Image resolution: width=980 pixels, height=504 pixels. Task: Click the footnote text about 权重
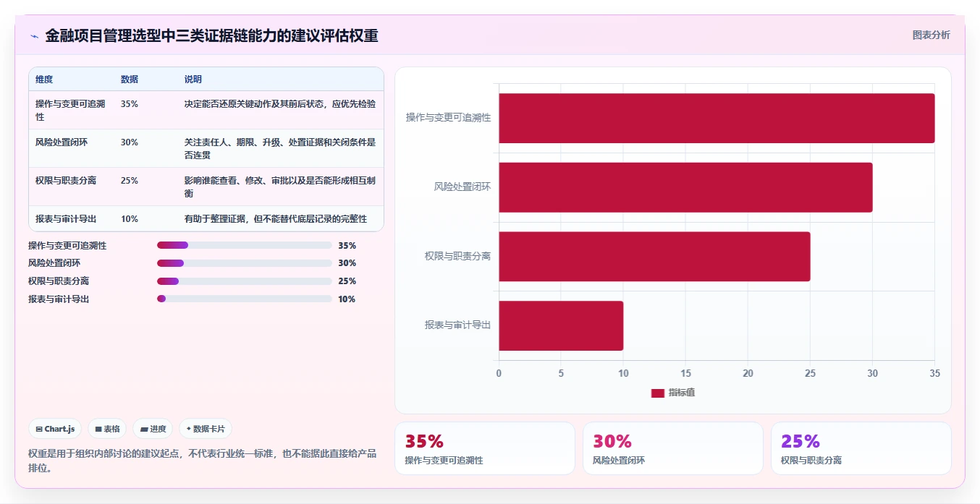(202, 461)
